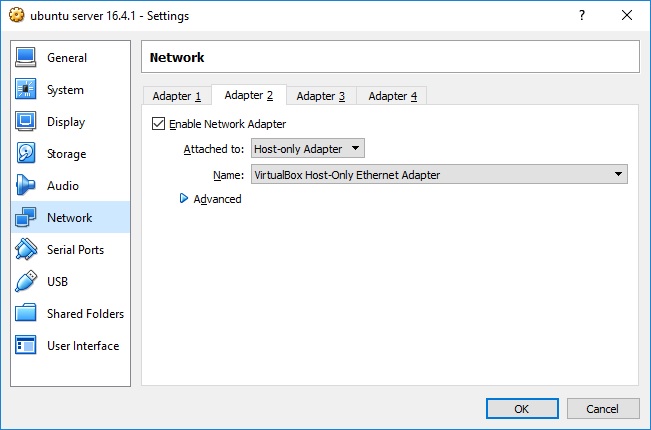The height and width of the screenshot is (430, 651).
Task: Click the User Interface icon
Action: (27, 346)
